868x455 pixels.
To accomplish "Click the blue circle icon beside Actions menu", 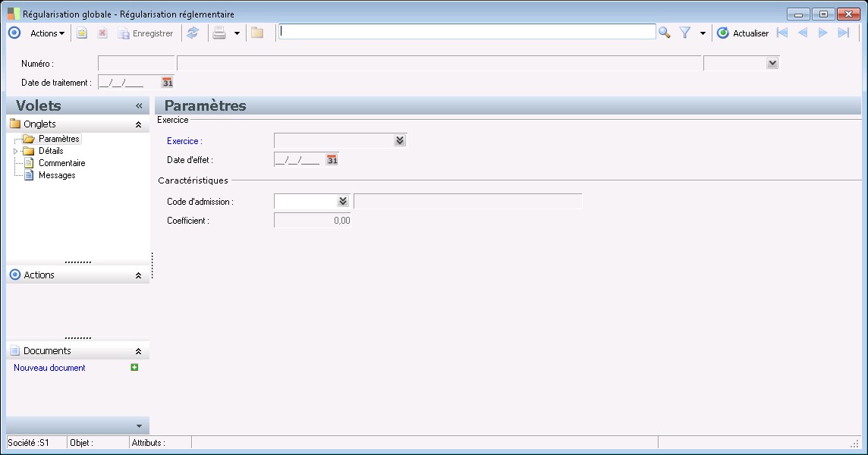I will tap(14, 33).
